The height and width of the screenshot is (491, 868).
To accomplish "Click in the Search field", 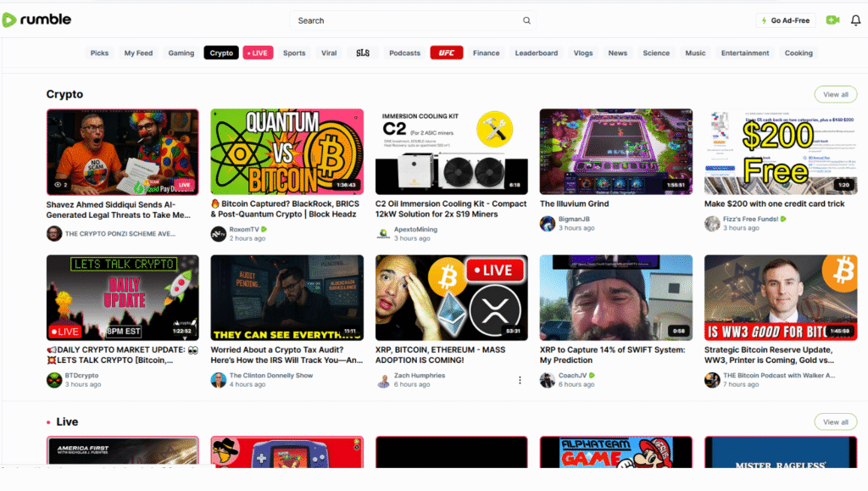I will click(413, 20).
